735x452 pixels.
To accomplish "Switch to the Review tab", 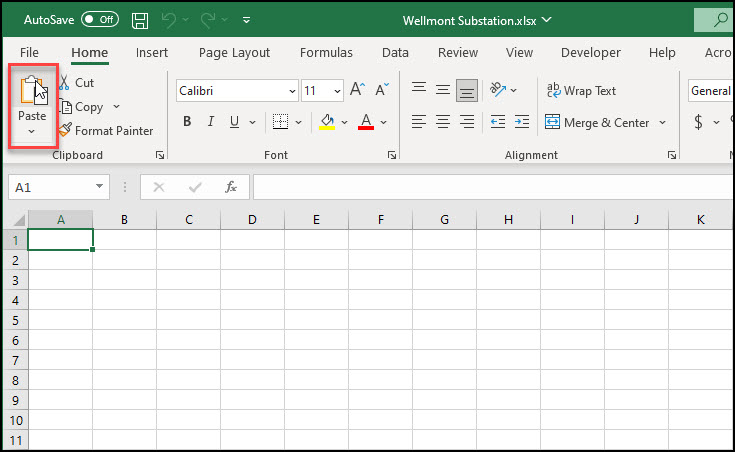I will point(458,53).
